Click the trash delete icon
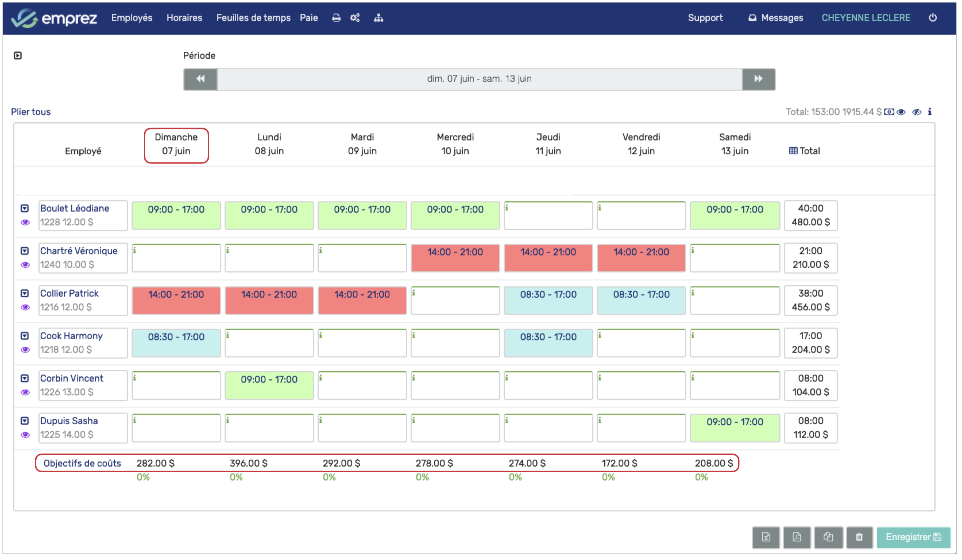 859,537
